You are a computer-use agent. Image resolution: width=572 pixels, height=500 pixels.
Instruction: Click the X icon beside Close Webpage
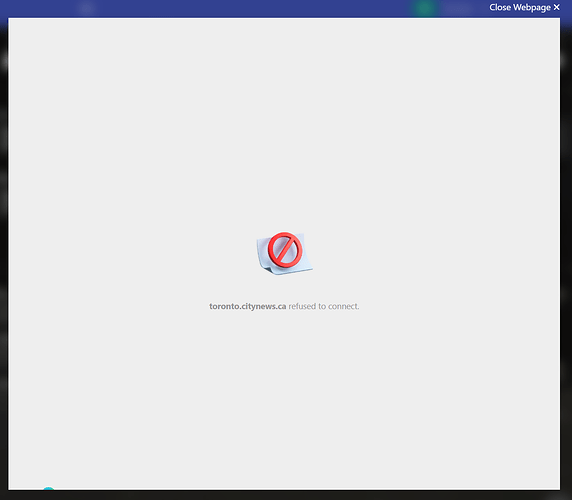tap(556, 7)
